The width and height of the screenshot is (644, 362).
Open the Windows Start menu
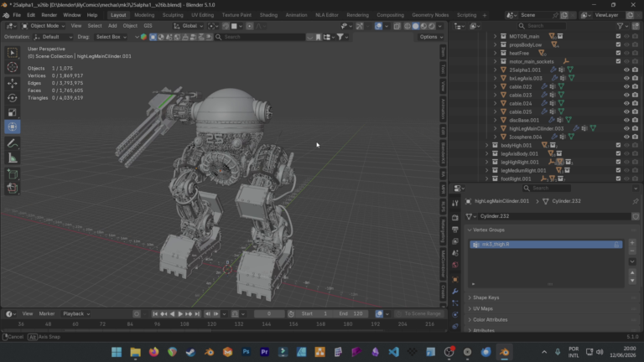[117, 352]
